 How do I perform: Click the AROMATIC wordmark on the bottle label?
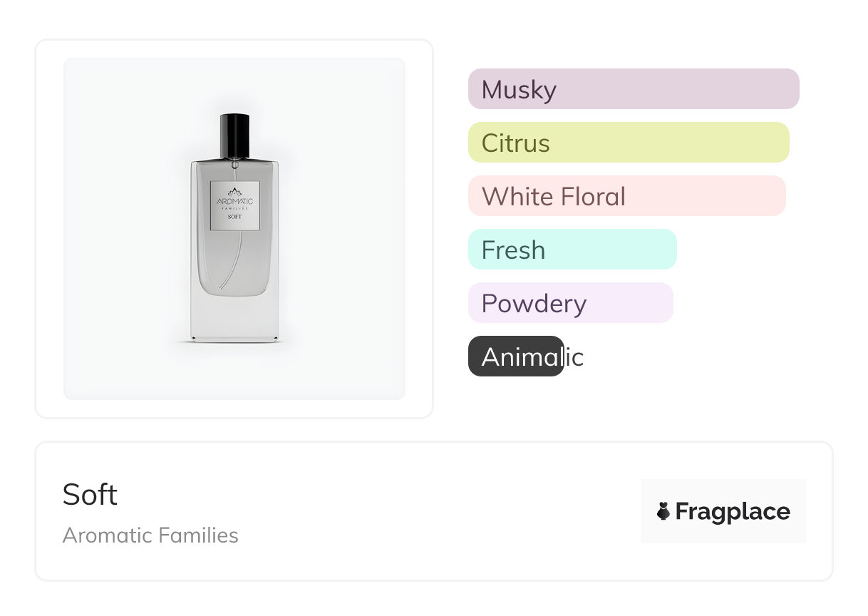pos(234,202)
